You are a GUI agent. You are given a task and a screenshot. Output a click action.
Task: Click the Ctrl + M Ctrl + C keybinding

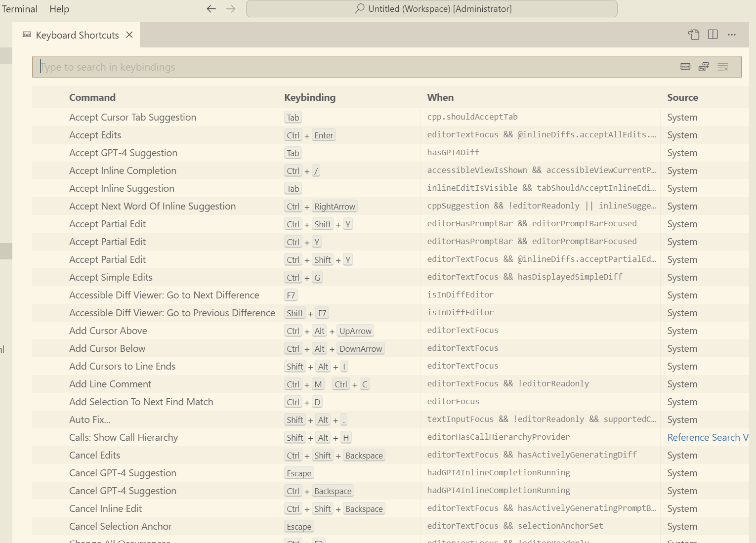pos(327,384)
